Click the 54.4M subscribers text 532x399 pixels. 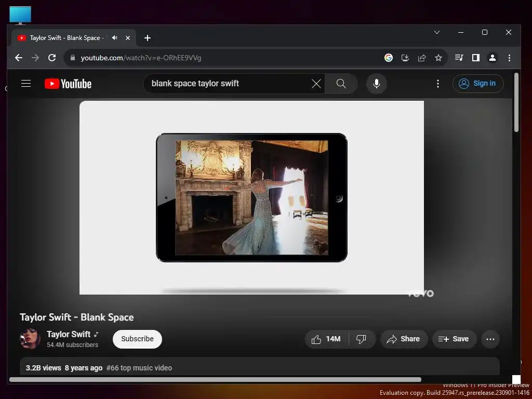[73, 345]
